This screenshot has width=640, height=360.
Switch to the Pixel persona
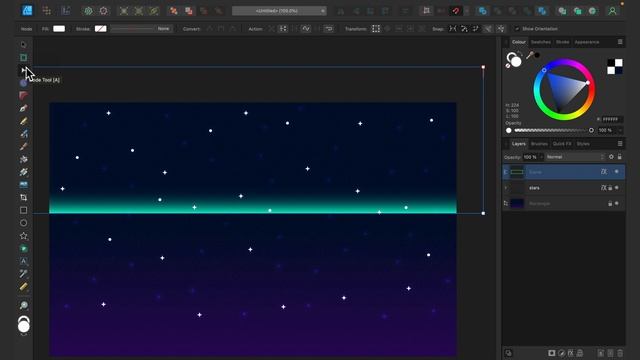pos(47,11)
